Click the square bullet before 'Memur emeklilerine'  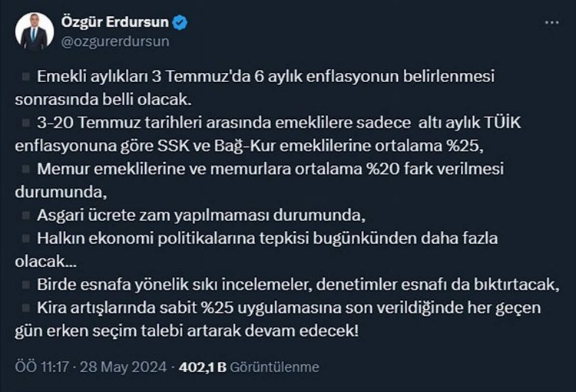(x=26, y=169)
